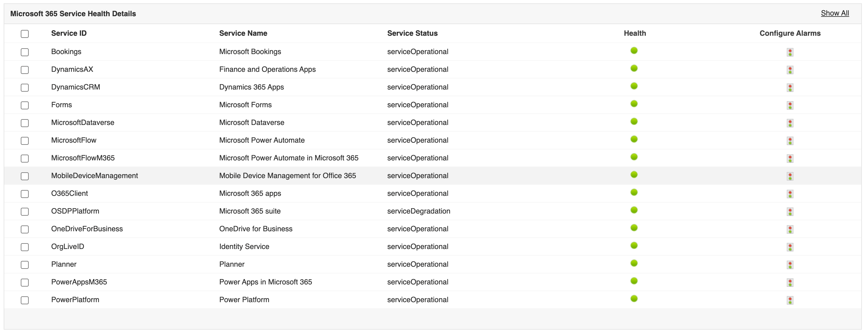Click the OneDriveForBusiness service ID
The height and width of the screenshot is (333, 868).
(x=87, y=229)
